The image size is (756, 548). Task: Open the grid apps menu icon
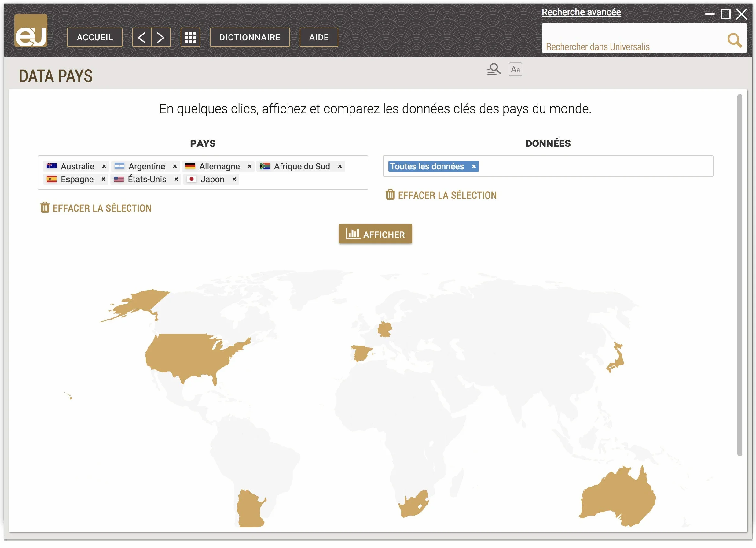(x=190, y=37)
